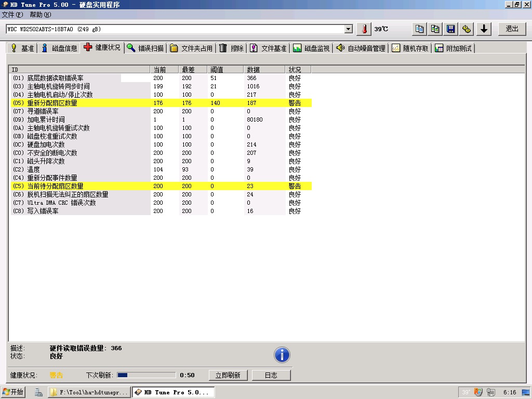The height and width of the screenshot is (399, 532).
Task: Select the (03) 主轴电机旋转同步时间 row
Action: [x=161, y=86]
